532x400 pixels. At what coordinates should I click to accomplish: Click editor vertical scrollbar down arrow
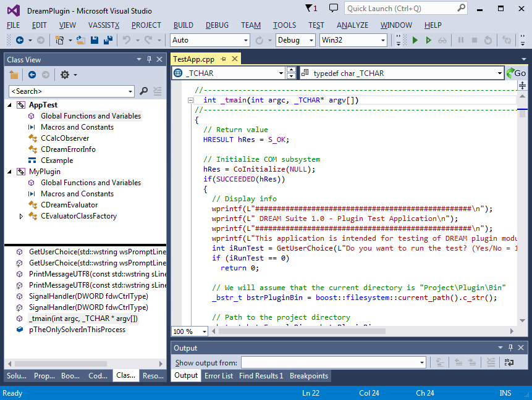coord(522,320)
